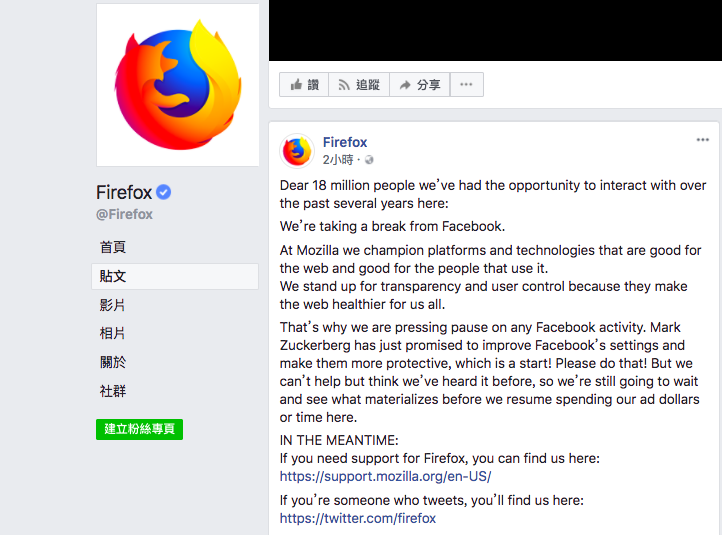Viewport: 722px width, 535px height.
Task: Open the large Firefox profile picture
Action: coord(178,85)
